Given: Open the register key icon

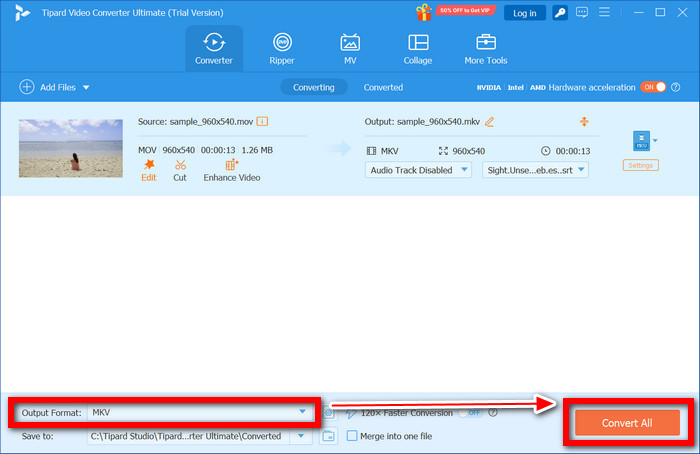Looking at the screenshot, I should coord(560,12).
